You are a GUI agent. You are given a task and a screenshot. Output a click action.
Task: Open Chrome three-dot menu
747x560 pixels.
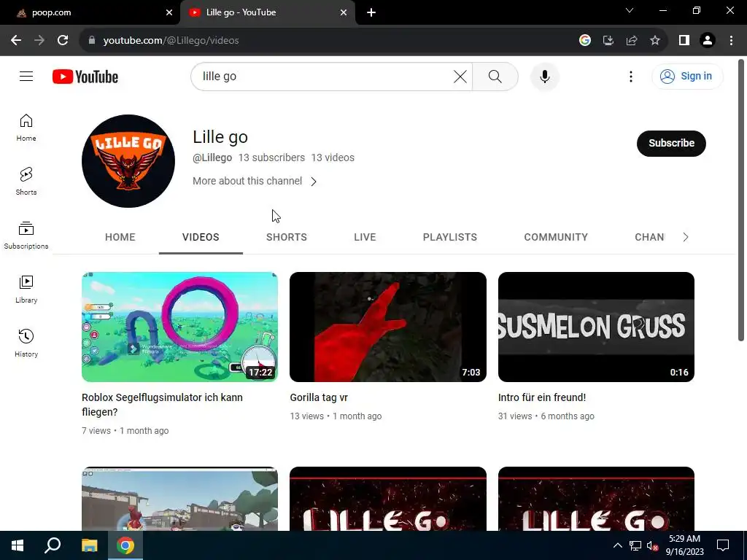pyautogui.click(x=731, y=41)
